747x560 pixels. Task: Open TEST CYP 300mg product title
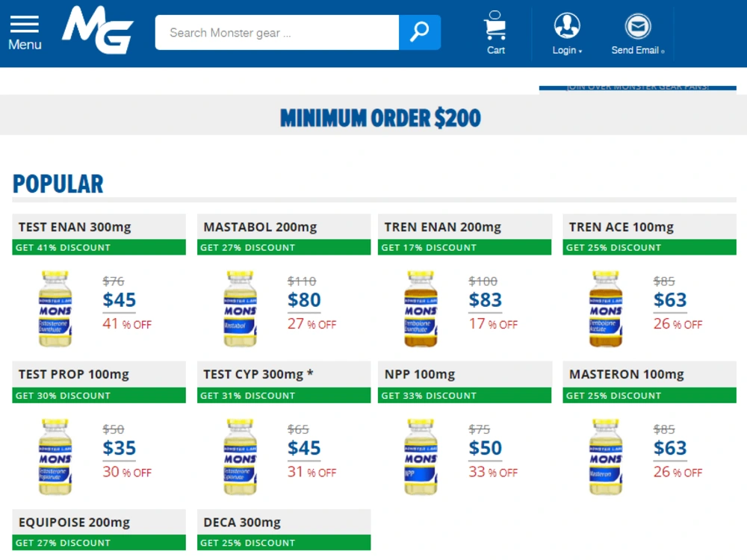(x=258, y=374)
